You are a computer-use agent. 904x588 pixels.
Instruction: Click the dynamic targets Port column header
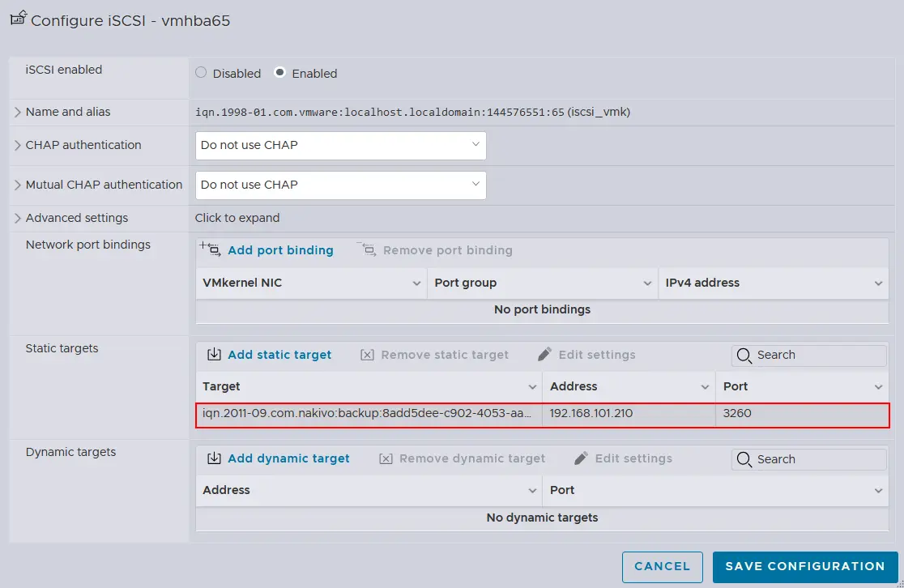click(x=715, y=491)
